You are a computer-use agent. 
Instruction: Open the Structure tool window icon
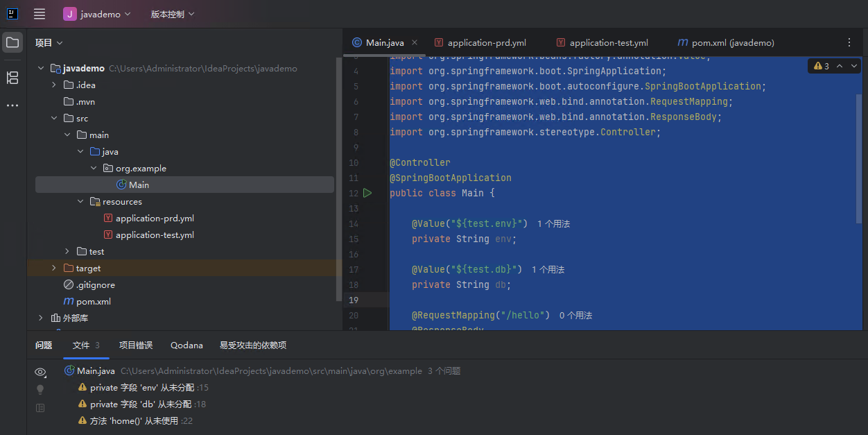(12, 78)
